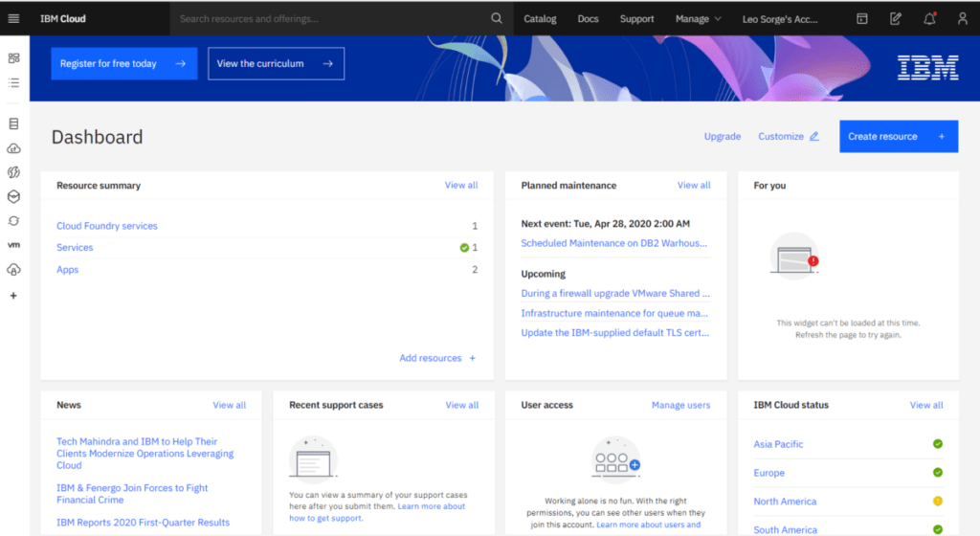Open Europe status link
This screenshot has height=536, width=980.
768,473
